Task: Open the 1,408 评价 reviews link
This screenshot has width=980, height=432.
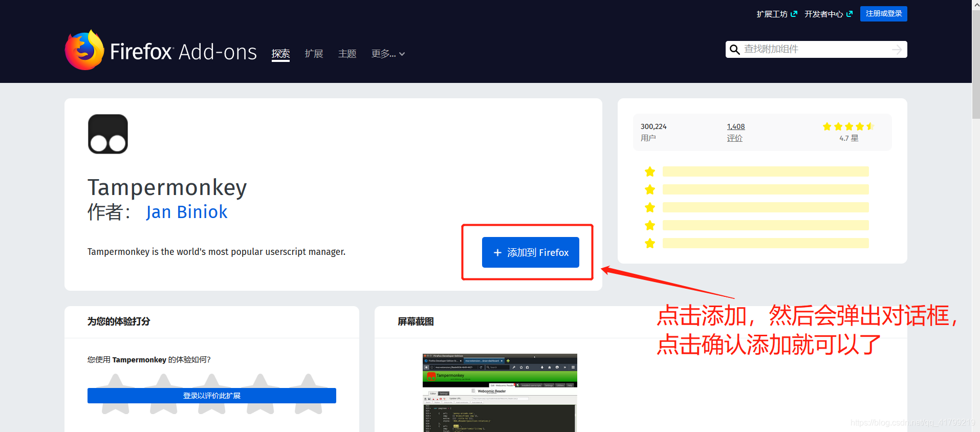Action: click(x=735, y=132)
